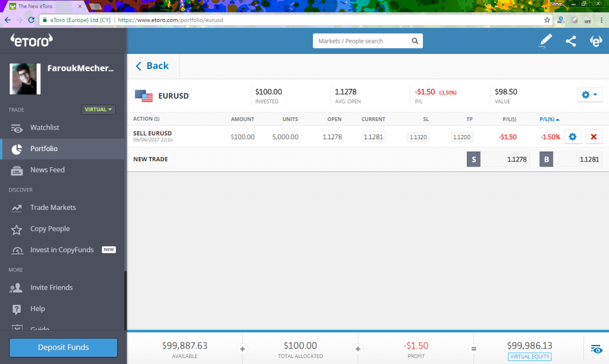Open the SELL EURUSD trade's gear settings
Image resolution: width=609 pixels, height=364 pixels.
pos(573,137)
